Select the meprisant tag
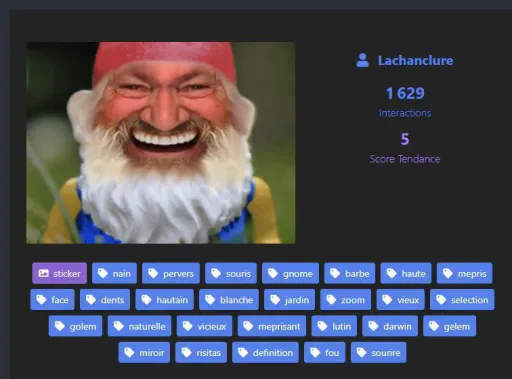This screenshot has height=379, width=512. 272,326
